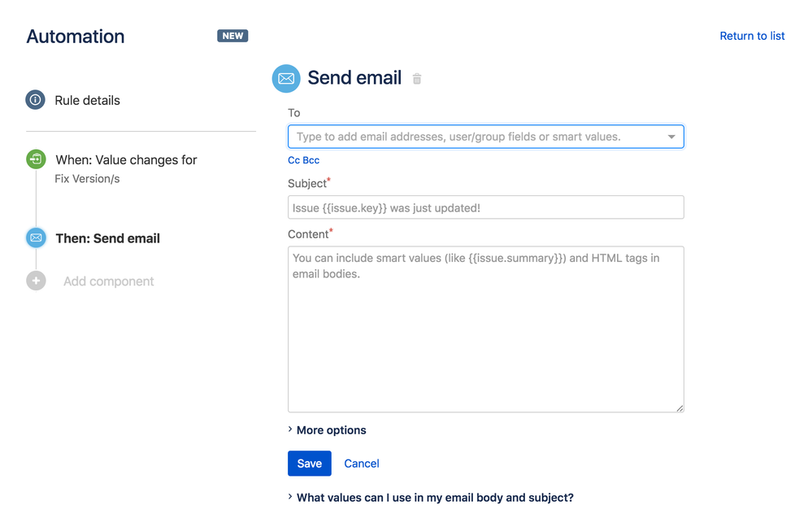The height and width of the screenshot is (527, 812).
Task: Click the NEW badge next to Automation
Action: (232, 35)
